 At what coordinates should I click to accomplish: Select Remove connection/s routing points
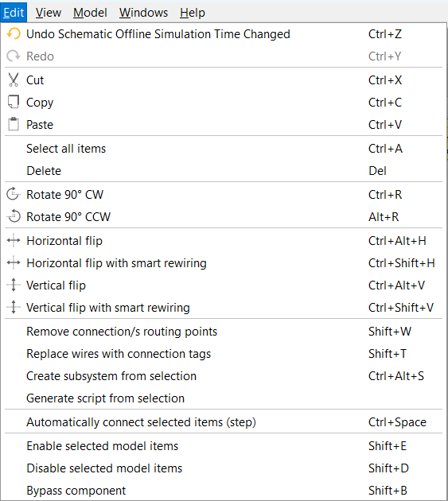coord(224,332)
